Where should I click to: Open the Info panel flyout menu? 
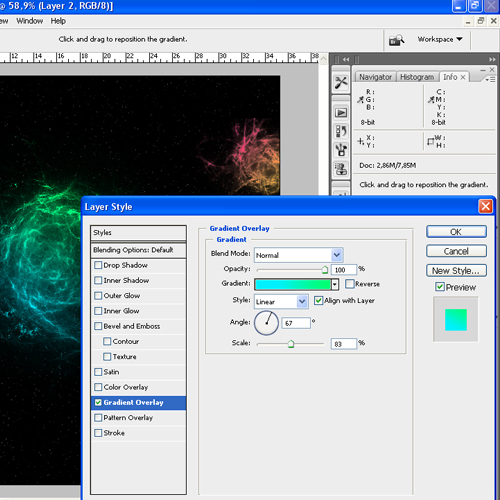(x=491, y=80)
